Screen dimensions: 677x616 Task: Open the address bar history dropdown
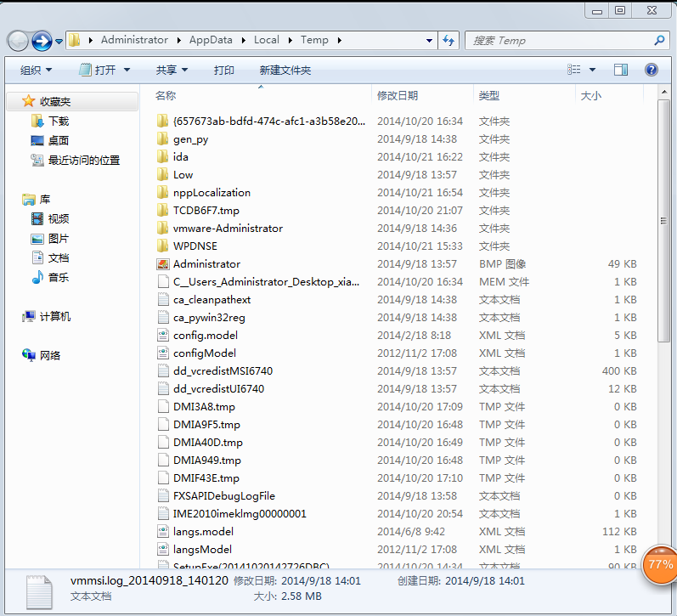pyautogui.click(x=429, y=41)
